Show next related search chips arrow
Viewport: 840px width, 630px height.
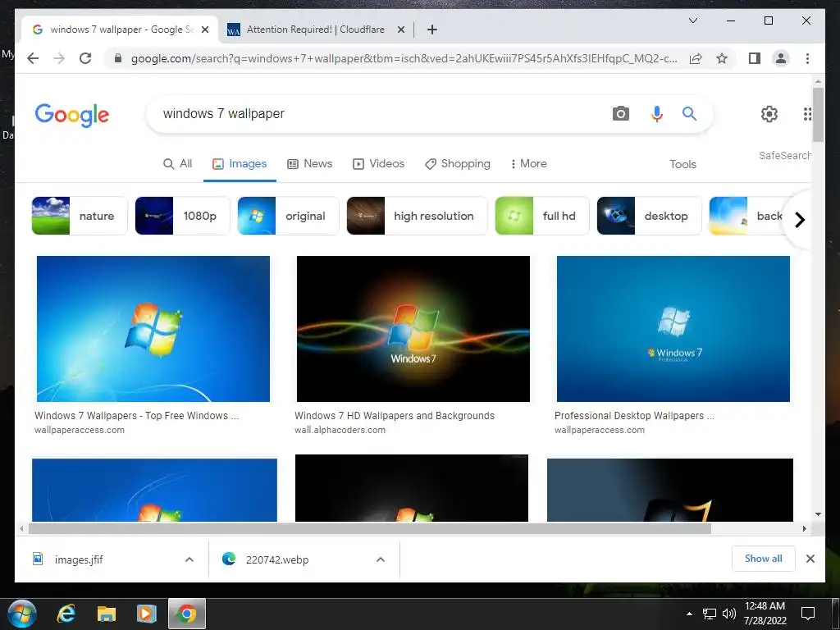[799, 220]
